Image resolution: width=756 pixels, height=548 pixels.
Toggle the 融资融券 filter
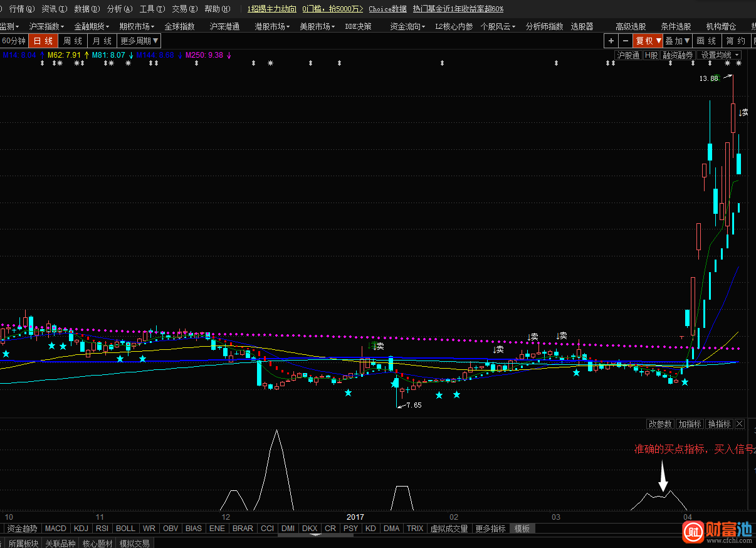[x=678, y=55]
